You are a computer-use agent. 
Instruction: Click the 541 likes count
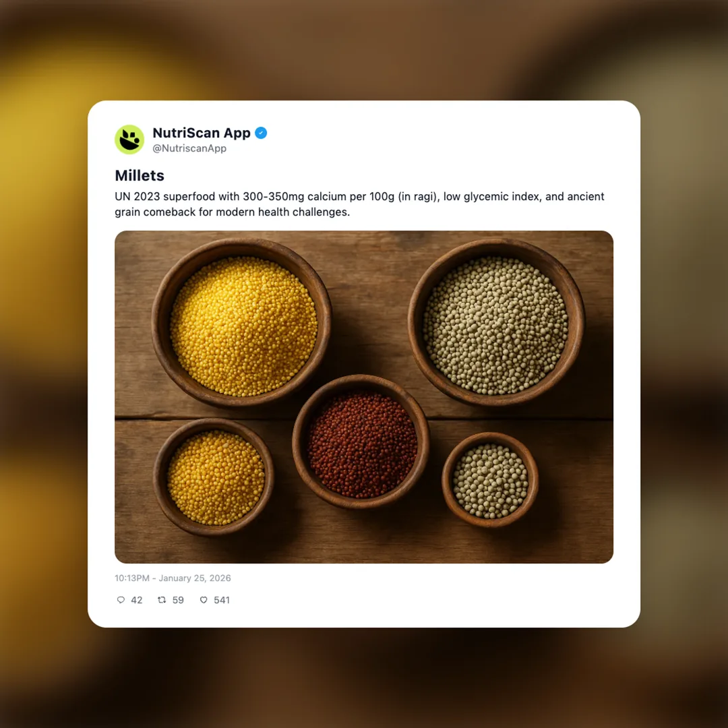point(222,600)
